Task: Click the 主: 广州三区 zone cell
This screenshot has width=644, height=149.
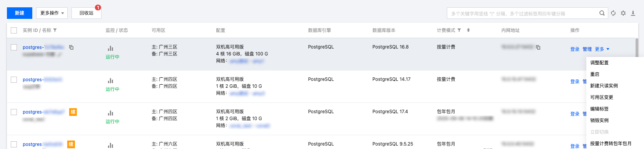Action: coord(164,47)
